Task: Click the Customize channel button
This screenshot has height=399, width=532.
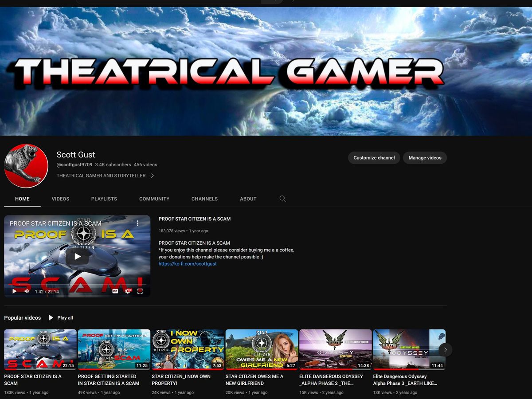Action: [374, 158]
